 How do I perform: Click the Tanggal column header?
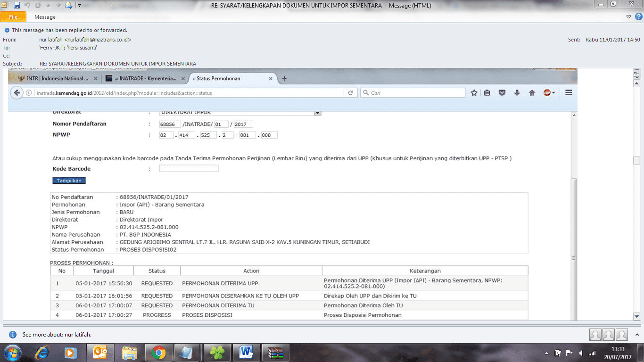point(103,271)
